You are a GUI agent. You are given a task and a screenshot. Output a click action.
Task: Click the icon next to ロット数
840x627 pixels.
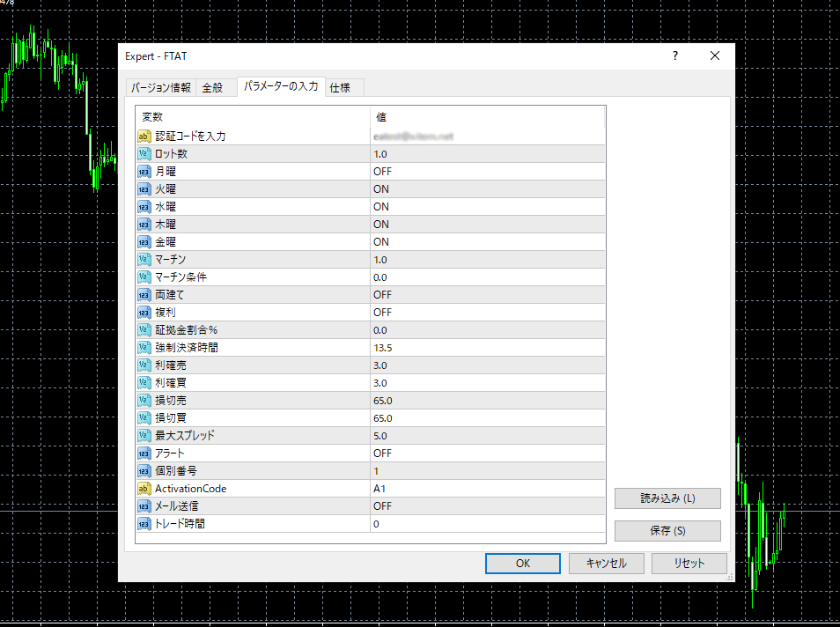point(144,154)
